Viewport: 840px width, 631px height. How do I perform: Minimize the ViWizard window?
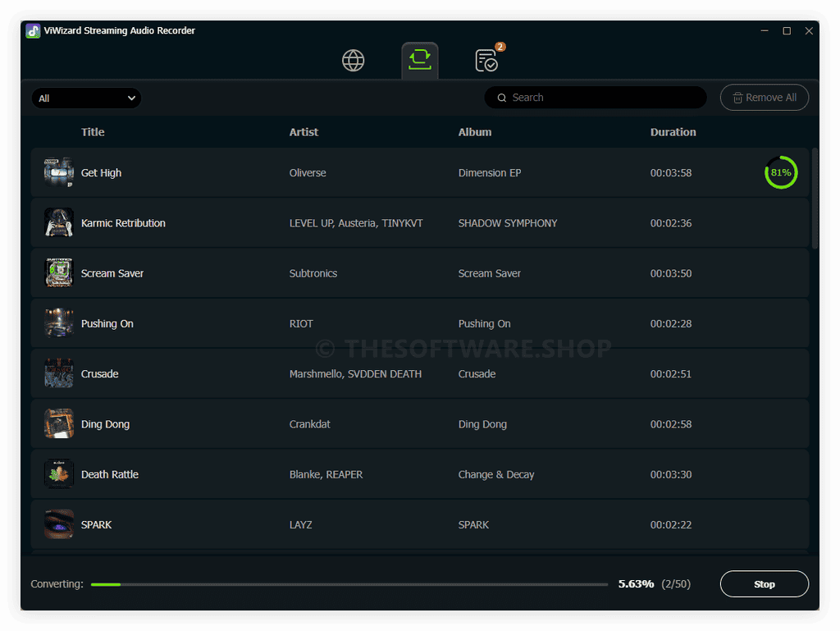tap(765, 31)
